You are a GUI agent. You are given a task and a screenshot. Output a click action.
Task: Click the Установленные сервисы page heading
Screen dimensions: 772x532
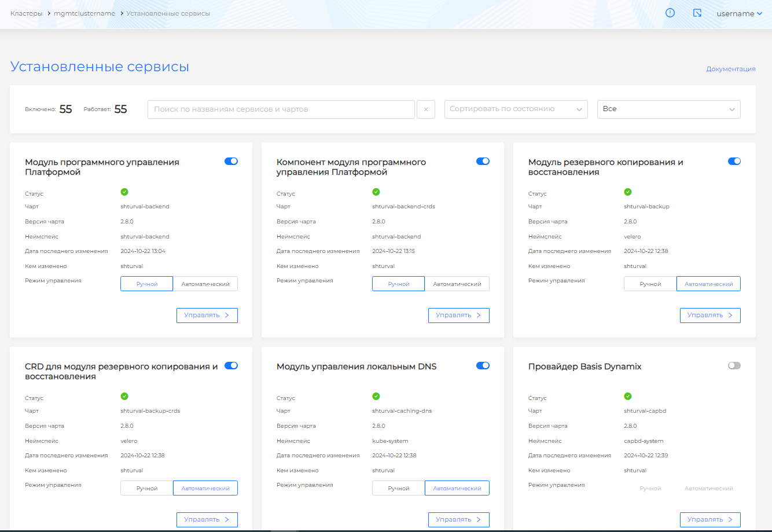pos(100,67)
